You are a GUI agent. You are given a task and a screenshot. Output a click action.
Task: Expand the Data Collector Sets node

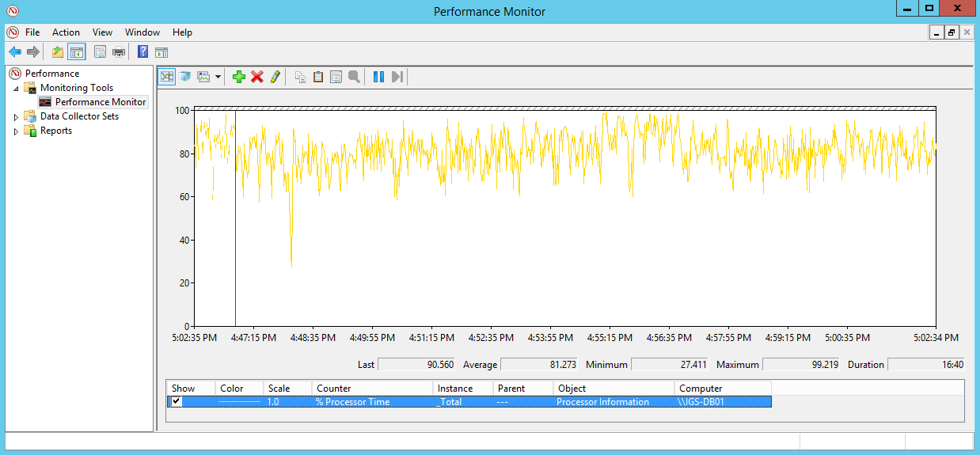point(16,116)
